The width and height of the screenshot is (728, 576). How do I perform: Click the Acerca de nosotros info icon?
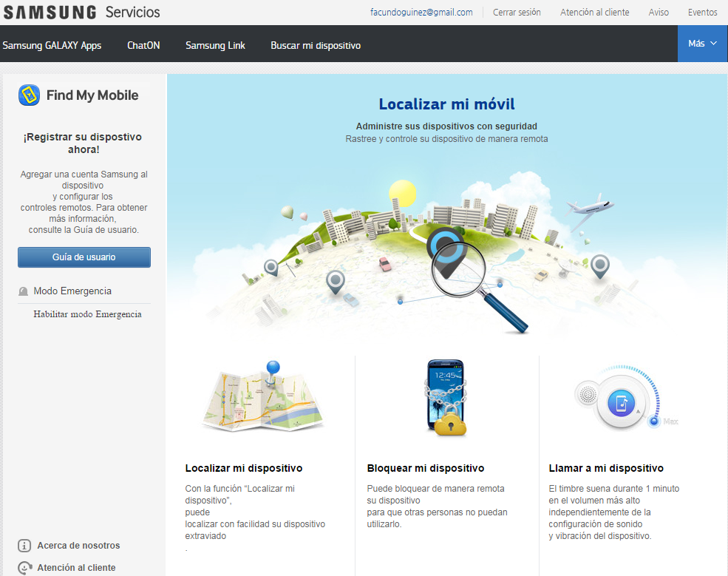[24, 546]
